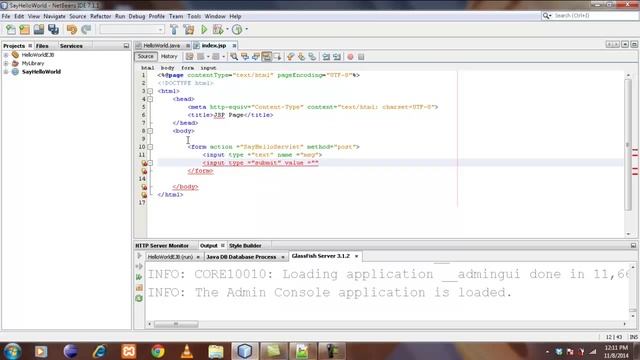The image size is (640, 360).
Task: Click the Clean and Build icon
Action: point(189,29)
